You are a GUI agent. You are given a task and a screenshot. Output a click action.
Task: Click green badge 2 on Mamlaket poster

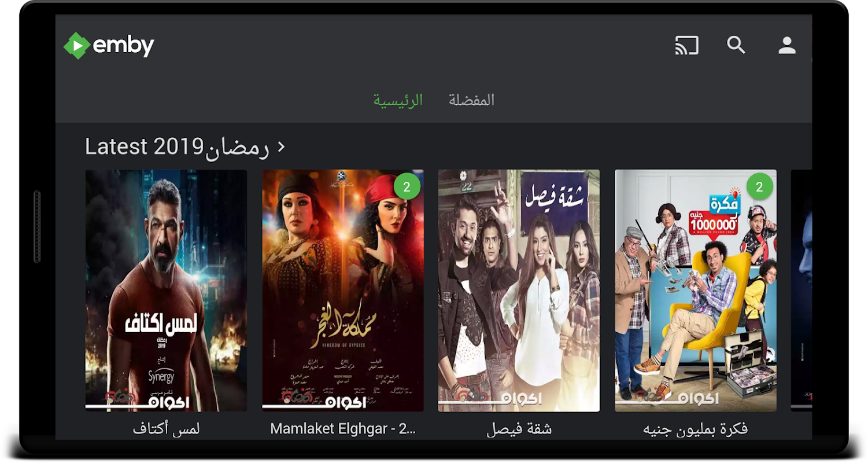[x=407, y=186]
